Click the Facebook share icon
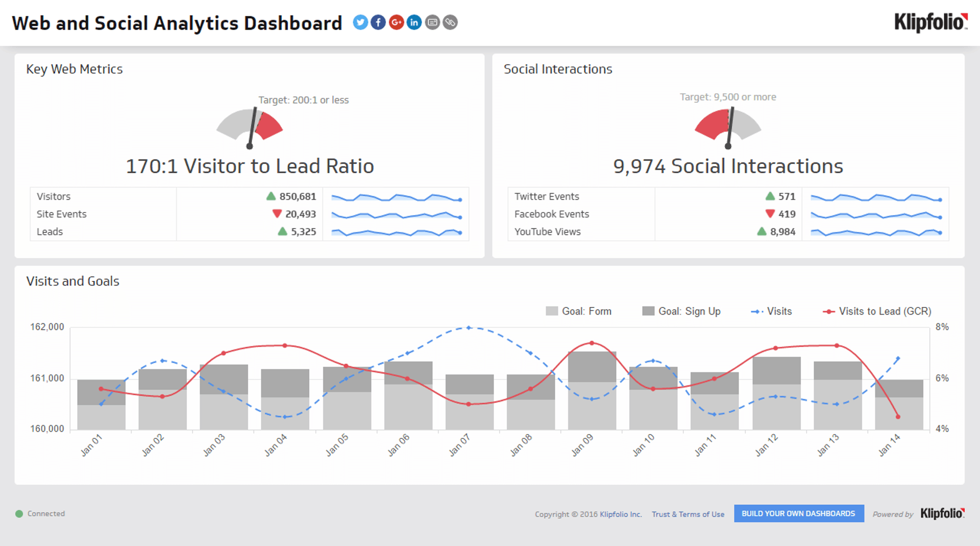 (378, 22)
